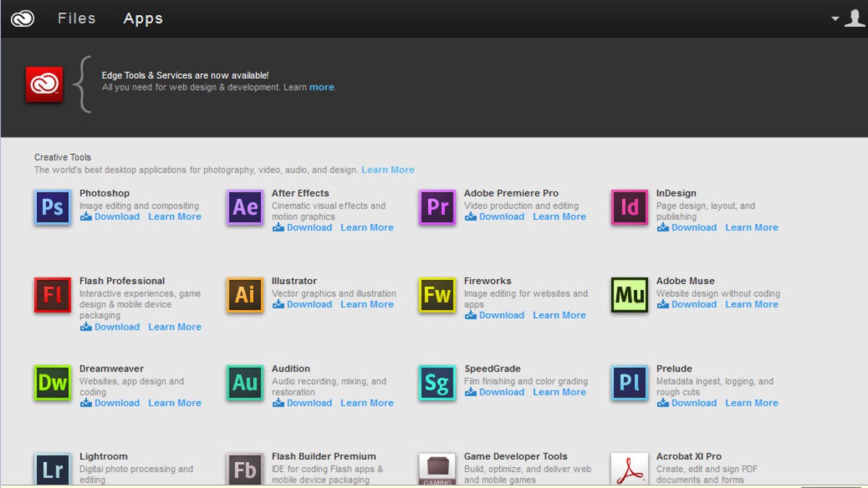Click Learn More under Flash Professional
Image resolution: width=868 pixels, height=488 pixels.
click(174, 327)
